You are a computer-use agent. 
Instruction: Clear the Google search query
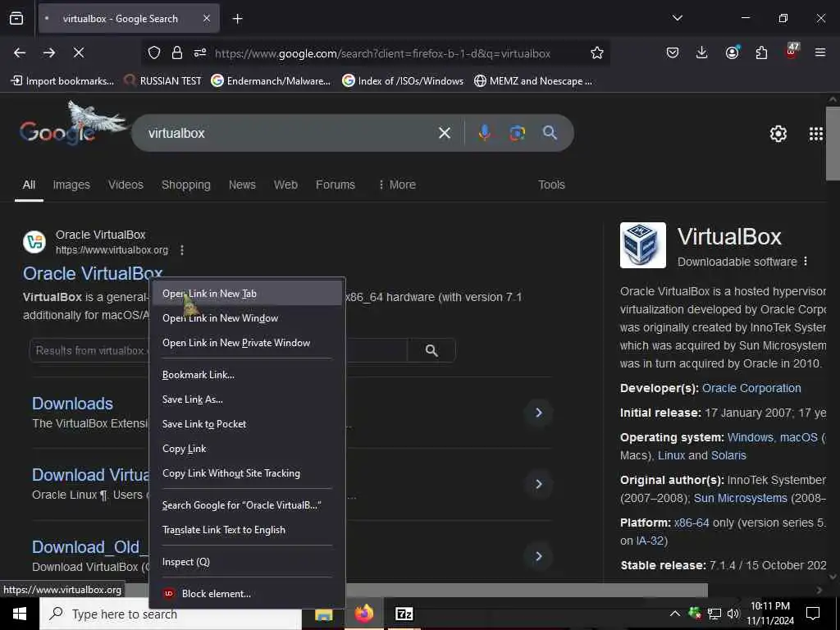445,133
